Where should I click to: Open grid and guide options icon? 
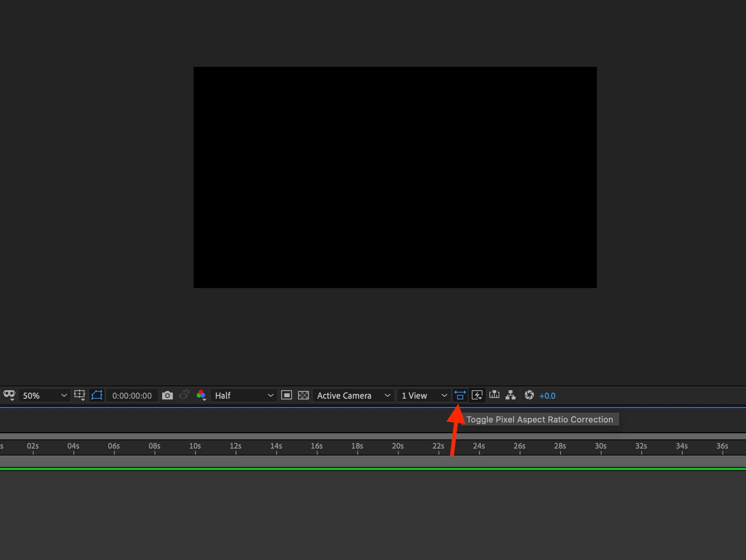[80, 395]
